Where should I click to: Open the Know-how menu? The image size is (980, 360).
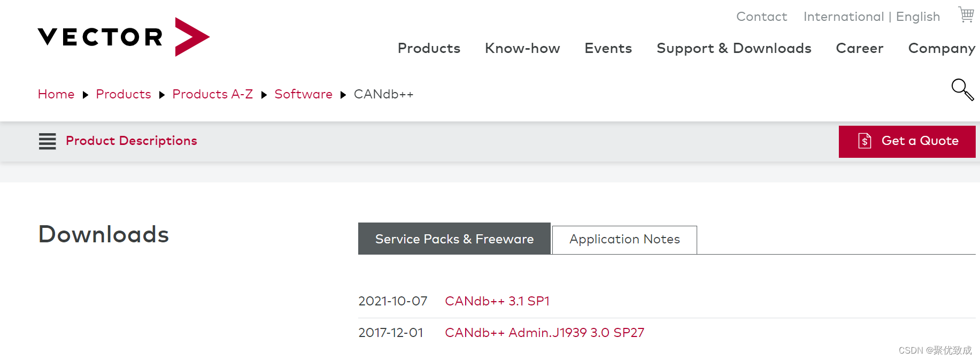(522, 48)
